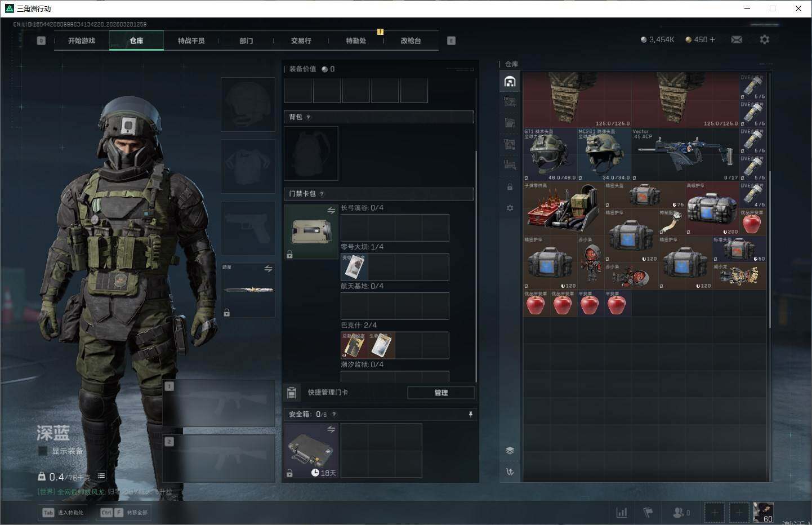Screen dimensions: 812x525
Task: Open the friends list icon
Action: point(681,513)
